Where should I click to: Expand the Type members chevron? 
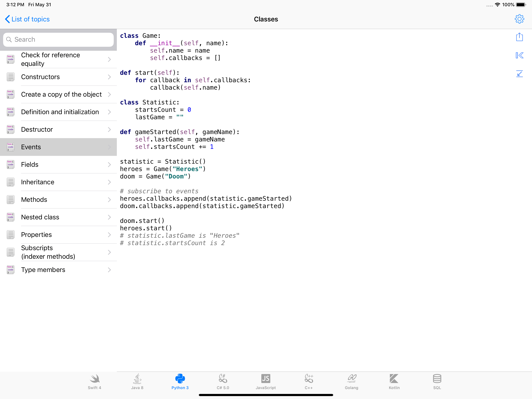109,270
